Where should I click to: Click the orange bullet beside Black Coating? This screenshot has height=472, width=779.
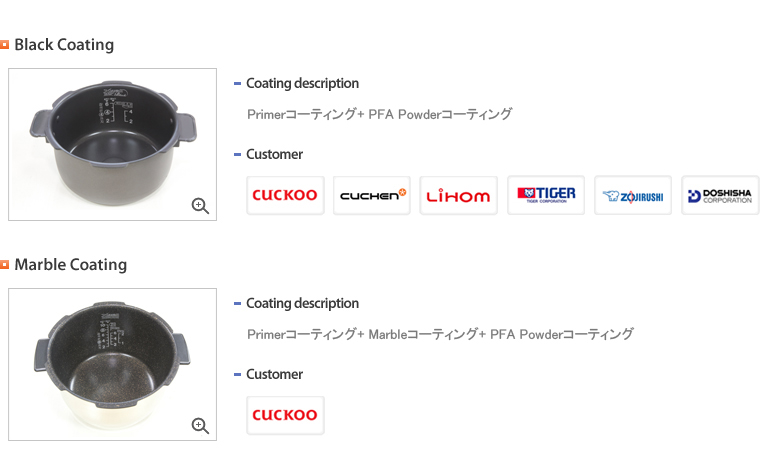(5, 45)
